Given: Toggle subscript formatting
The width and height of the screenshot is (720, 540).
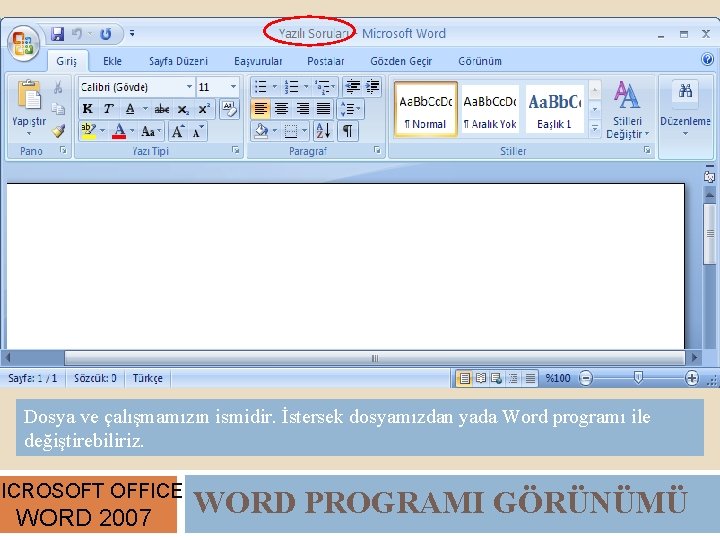Looking at the screenshot, I should point(183,109).
